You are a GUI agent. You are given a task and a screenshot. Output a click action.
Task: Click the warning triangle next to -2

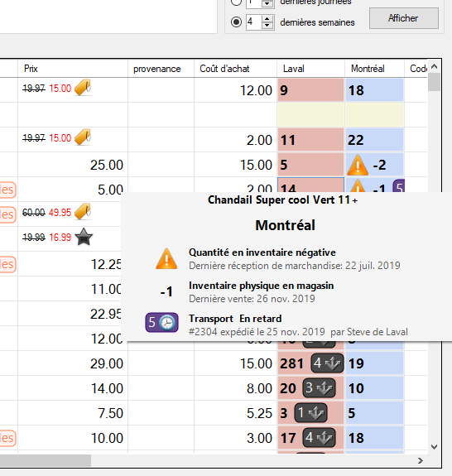coord(358,165)
